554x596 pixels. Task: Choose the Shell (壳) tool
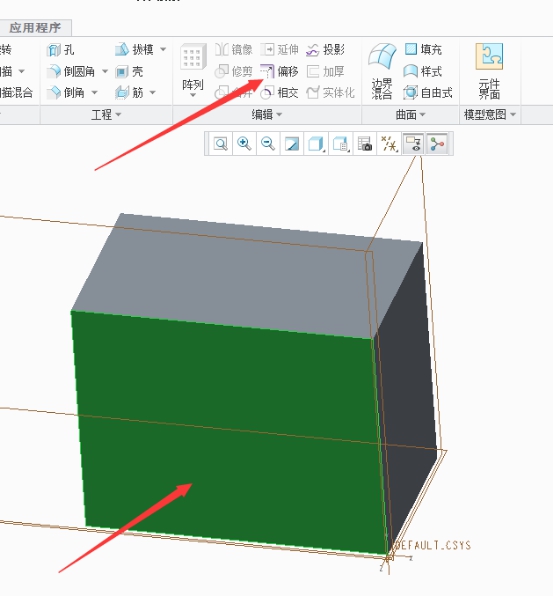(x=129, y=71)
